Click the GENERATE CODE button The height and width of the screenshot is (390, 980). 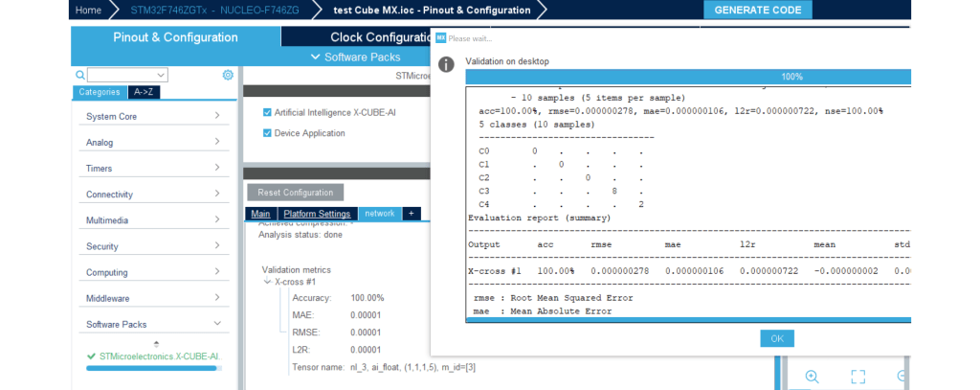758,11
